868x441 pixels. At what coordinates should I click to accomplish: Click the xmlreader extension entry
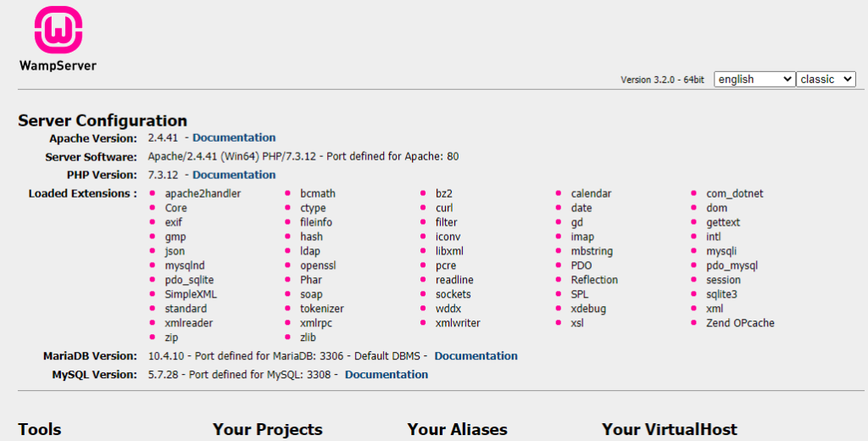189,323
